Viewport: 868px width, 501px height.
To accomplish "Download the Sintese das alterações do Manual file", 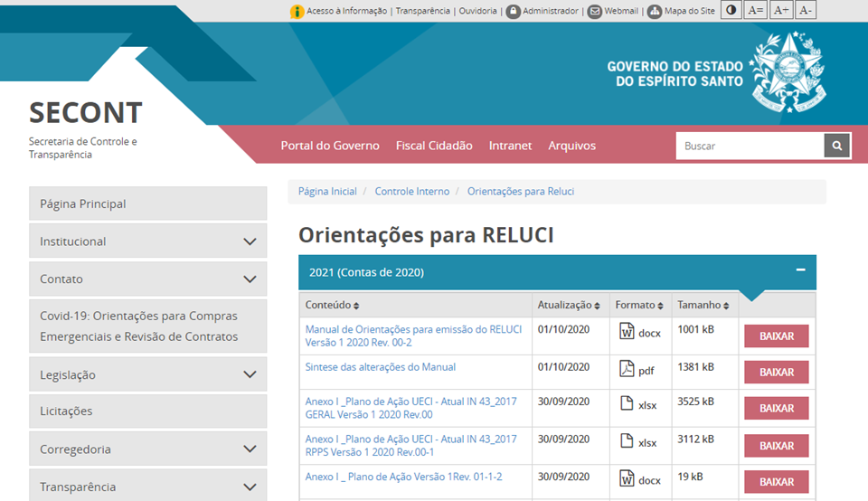I will pyautogui.click(x=776, y=372).
